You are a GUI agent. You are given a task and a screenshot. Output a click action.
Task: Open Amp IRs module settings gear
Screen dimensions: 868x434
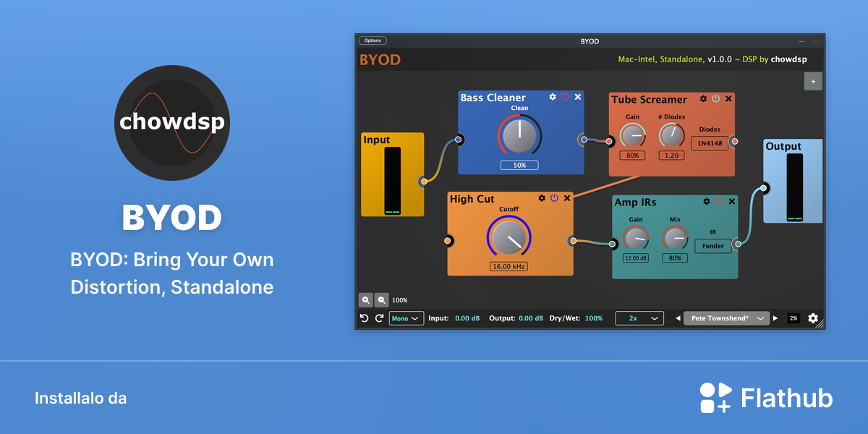707,202
